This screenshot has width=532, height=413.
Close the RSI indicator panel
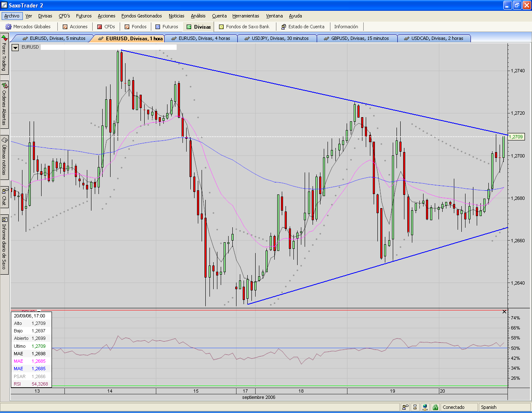(x=505, y=312)
